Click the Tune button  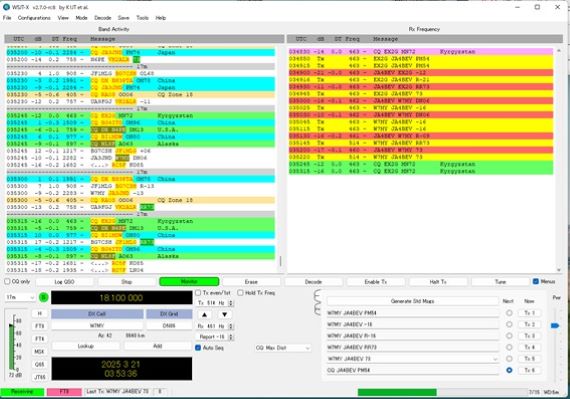point(500,282)
